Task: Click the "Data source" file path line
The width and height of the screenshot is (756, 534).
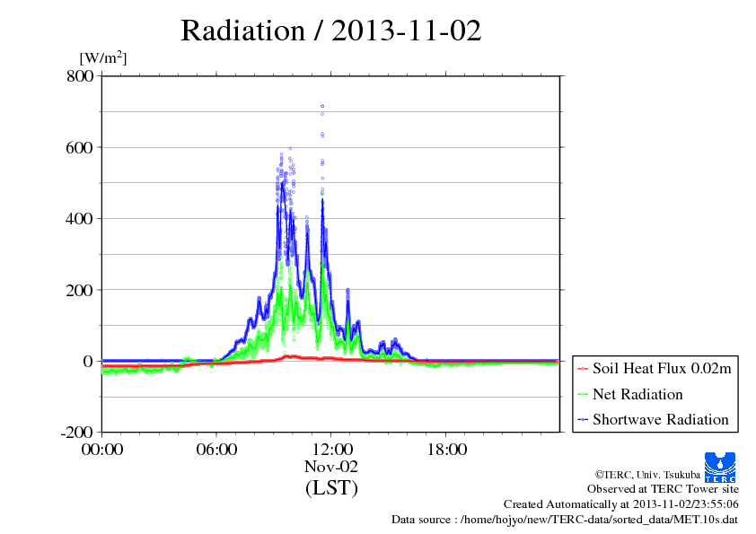Action: tap(565, 520)
